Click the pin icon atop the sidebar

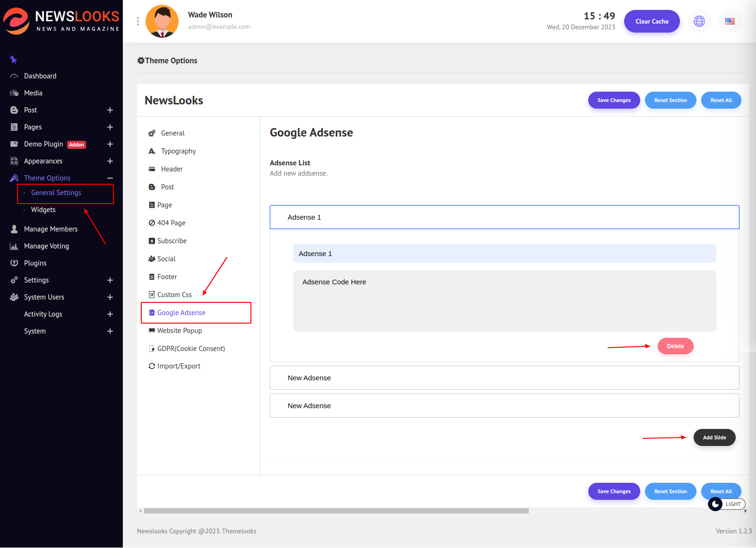click(x=13, y=60)
